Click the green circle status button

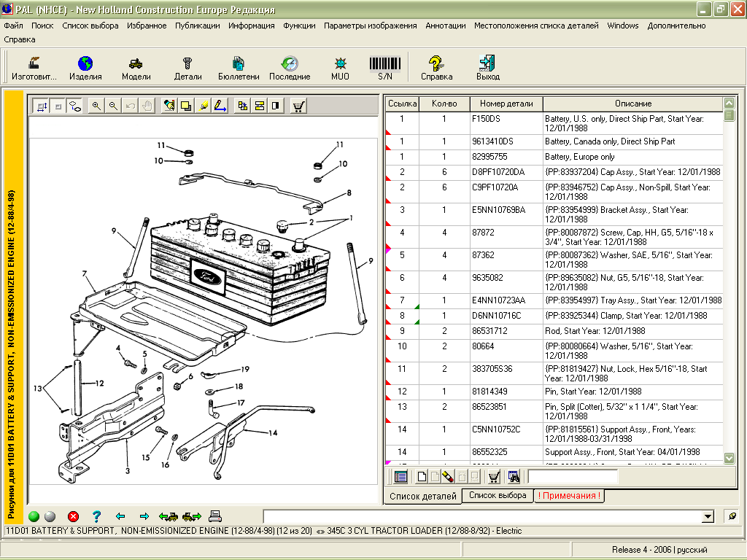pyautogui.click(x=34, y=517)
